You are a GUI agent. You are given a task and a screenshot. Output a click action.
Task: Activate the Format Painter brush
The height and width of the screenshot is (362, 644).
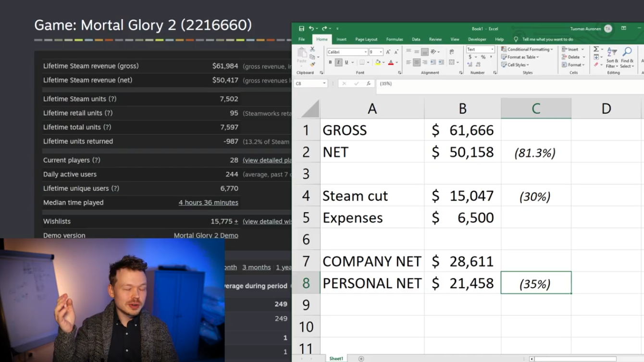point(312,64)
